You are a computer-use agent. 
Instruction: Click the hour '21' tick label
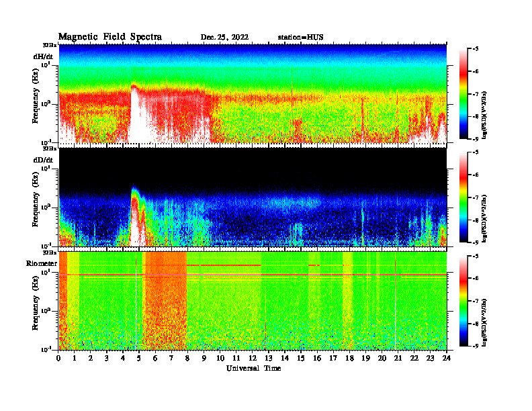(398, 358)
